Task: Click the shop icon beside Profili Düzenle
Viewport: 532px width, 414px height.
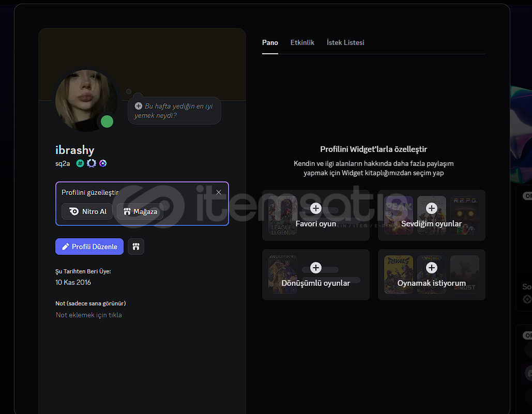Action: 136,247
